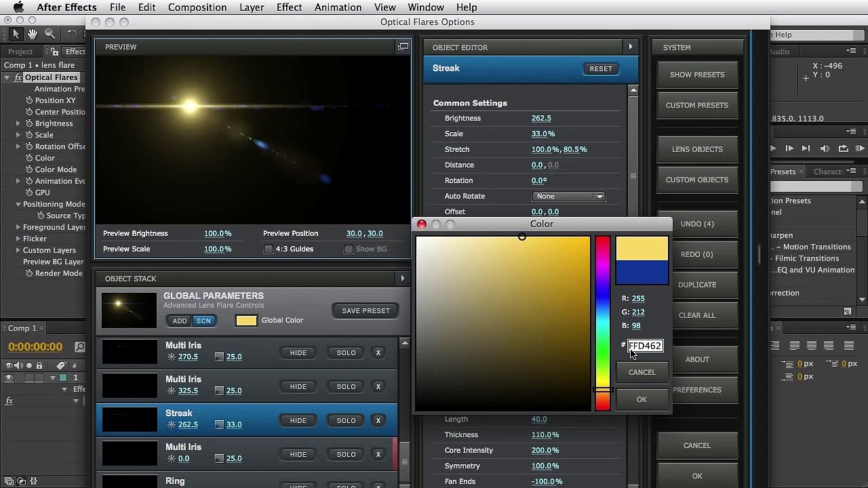
Task: Click the LENS OBJECTS button
Action: coord(697,149)
